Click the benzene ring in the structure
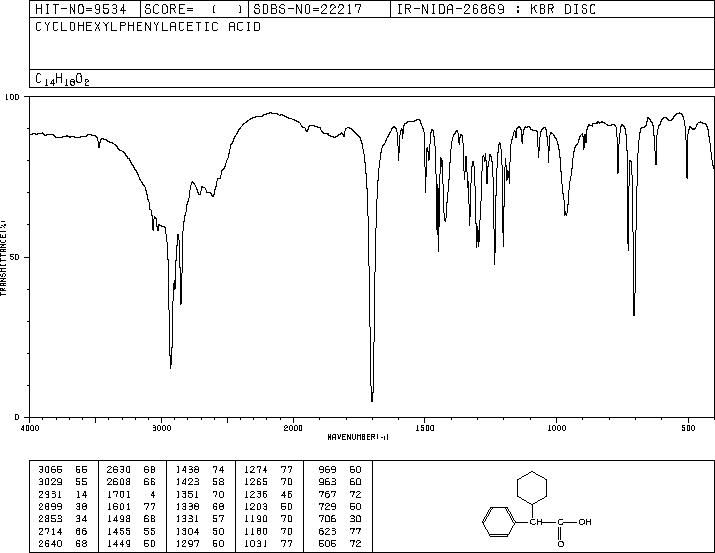715x553 pixels. (x=498, y=522)
